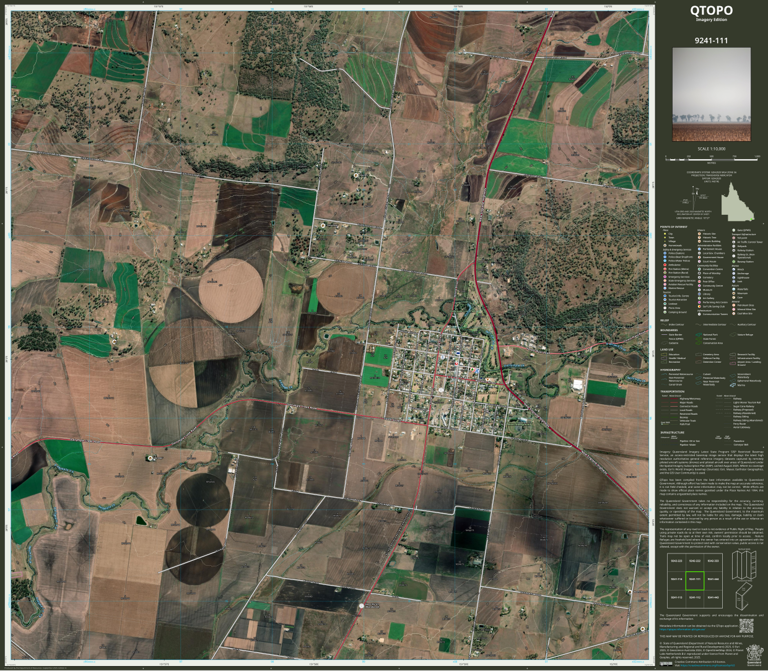Click the grid and magnetic north diagram
Viewport: 768px width, 671px height.
pos(696,199)
